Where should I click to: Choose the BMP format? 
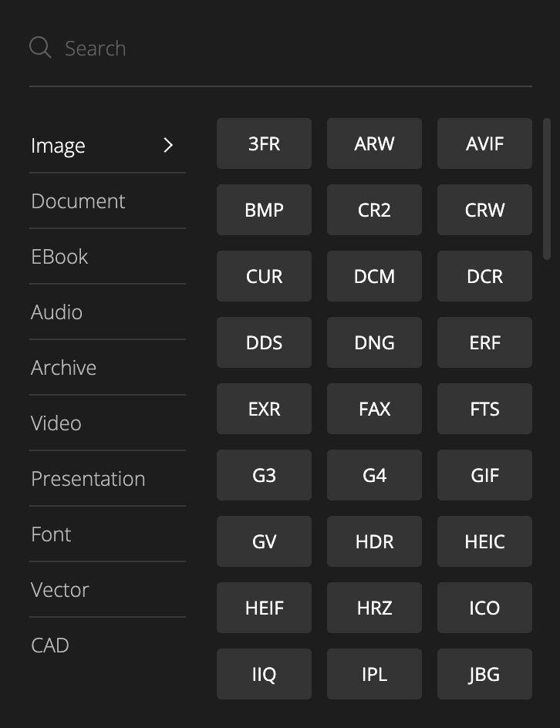pyautogui.click(x=265, y=210)
